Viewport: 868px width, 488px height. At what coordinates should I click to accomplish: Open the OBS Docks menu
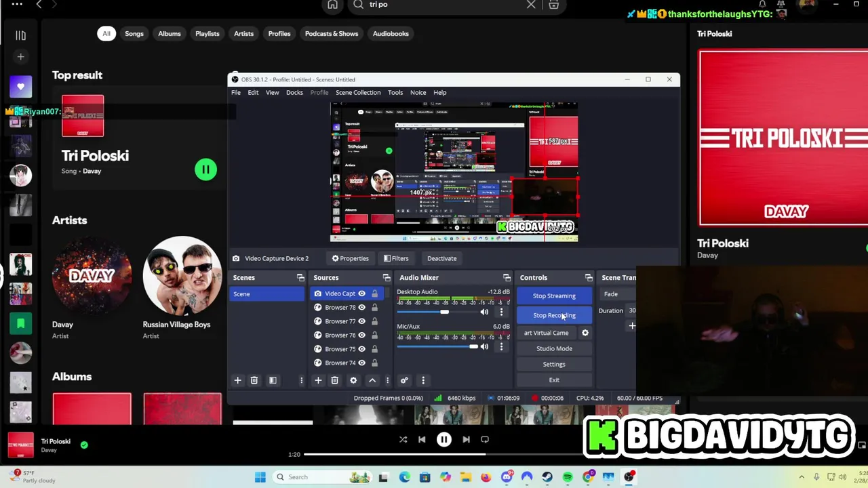(x=294, y=93)
